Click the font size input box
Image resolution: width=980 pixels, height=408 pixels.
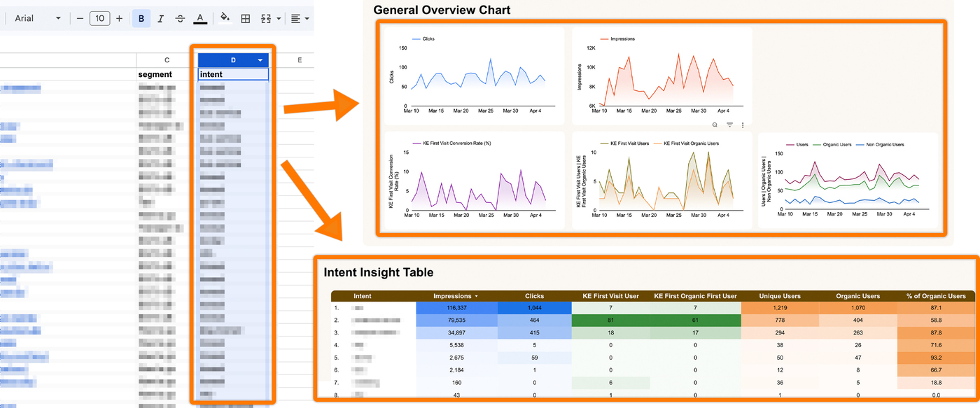pyautogui.click(x=99, y=18)
